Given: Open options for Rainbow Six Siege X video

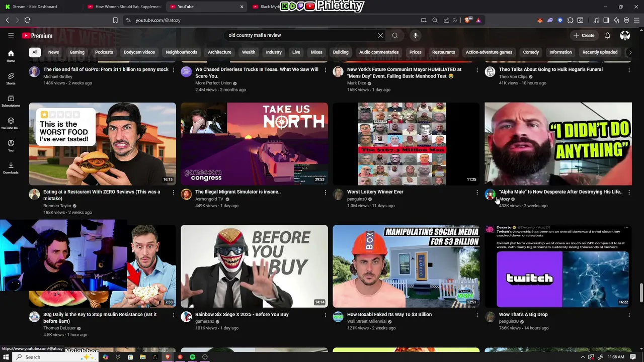Looking at the screenshot, I should tap(325, 315).
